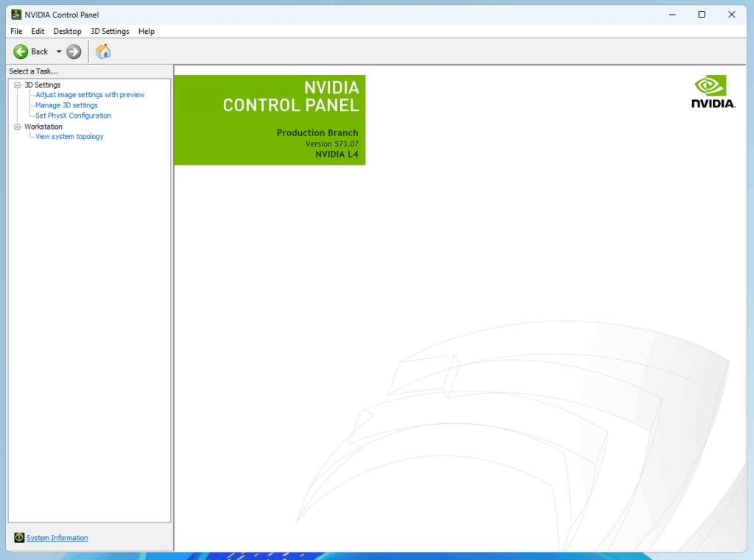754x560 pixels.
Task: Click the Forward arrow icon
Action: click(x=74, y=52)
